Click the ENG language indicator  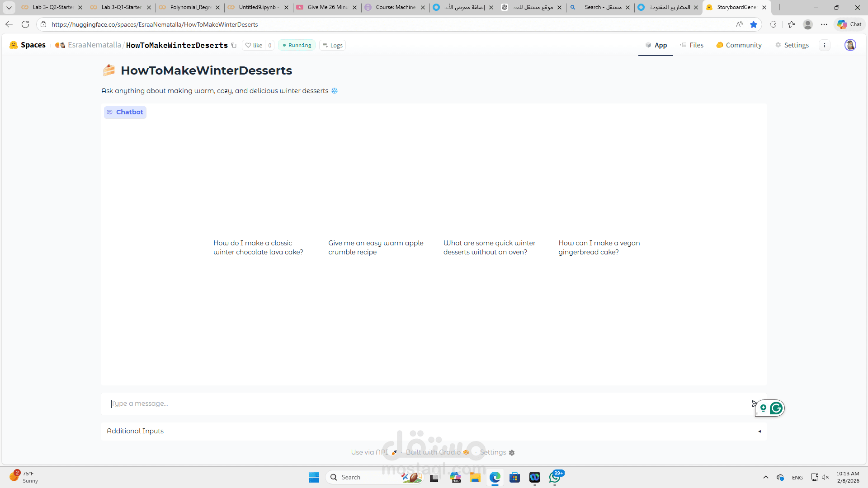point(797,478)
